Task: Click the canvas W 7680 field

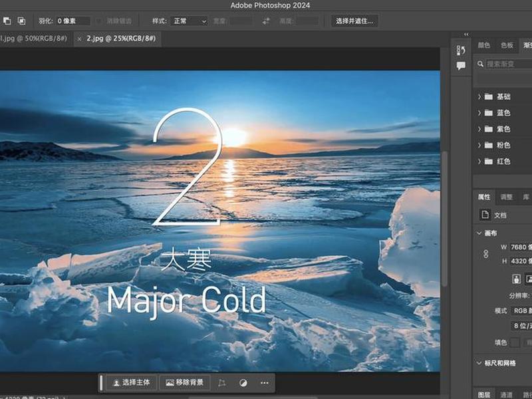Action: point(521,247)
